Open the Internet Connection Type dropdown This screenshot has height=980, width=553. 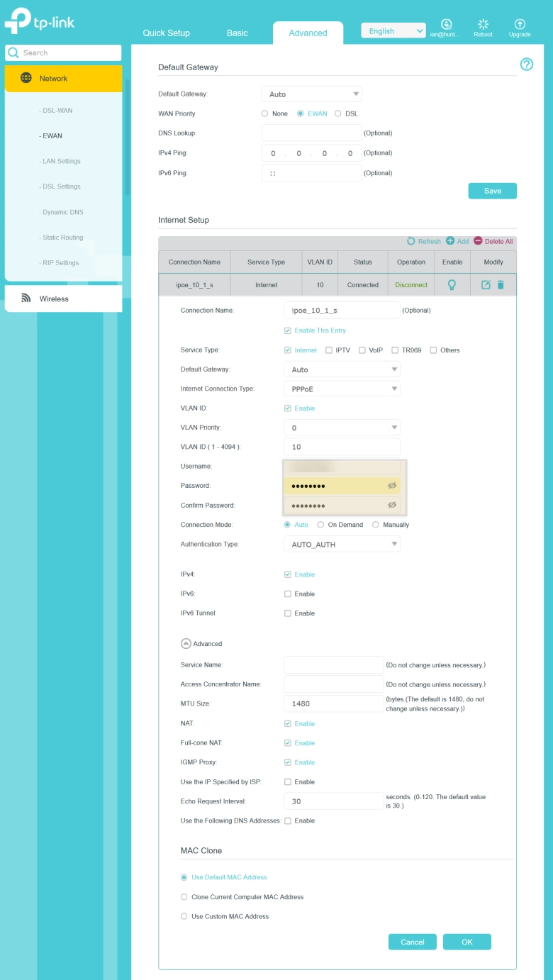342,389
